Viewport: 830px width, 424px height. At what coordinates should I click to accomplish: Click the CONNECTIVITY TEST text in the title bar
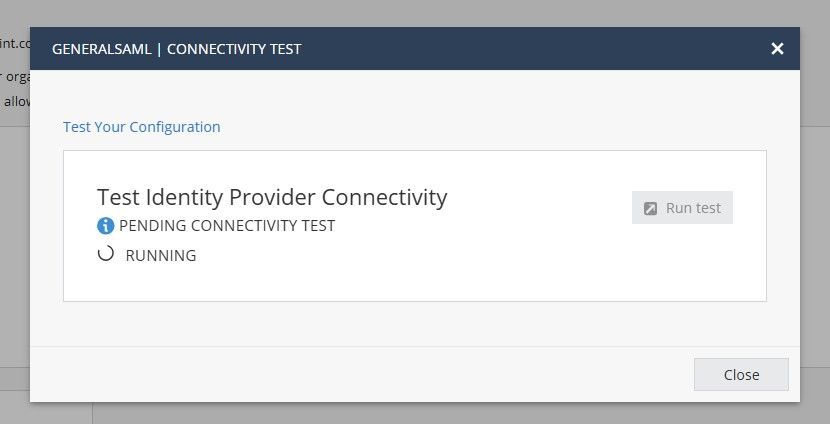pos(234,49)
